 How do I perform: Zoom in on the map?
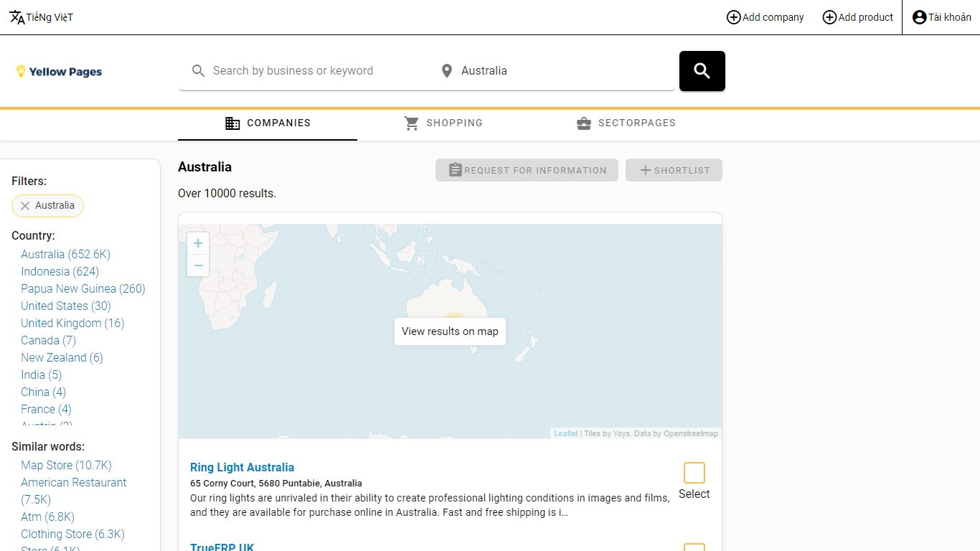pyautogui.click(x=198, y=243)
